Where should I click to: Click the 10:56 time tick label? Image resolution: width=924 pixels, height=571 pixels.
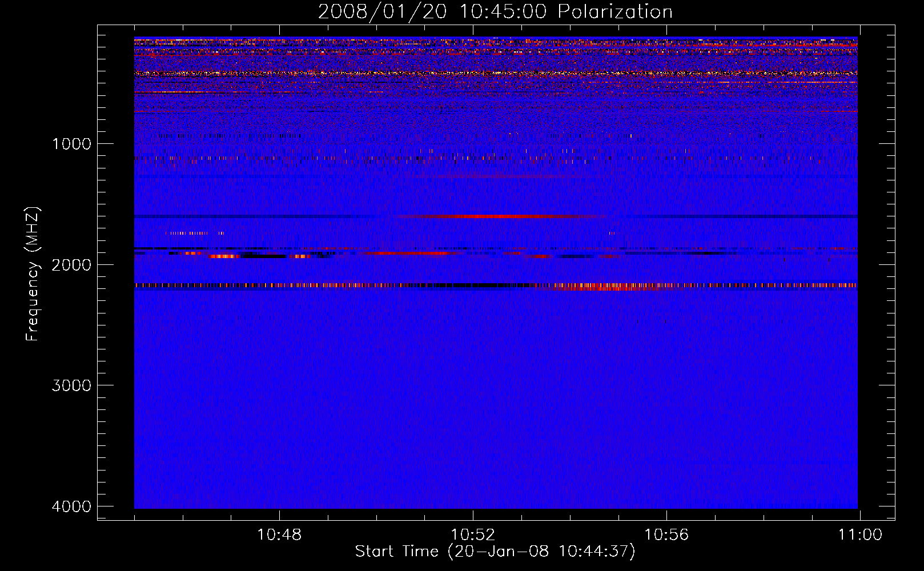pyautogui.click(x=666, y=535)
